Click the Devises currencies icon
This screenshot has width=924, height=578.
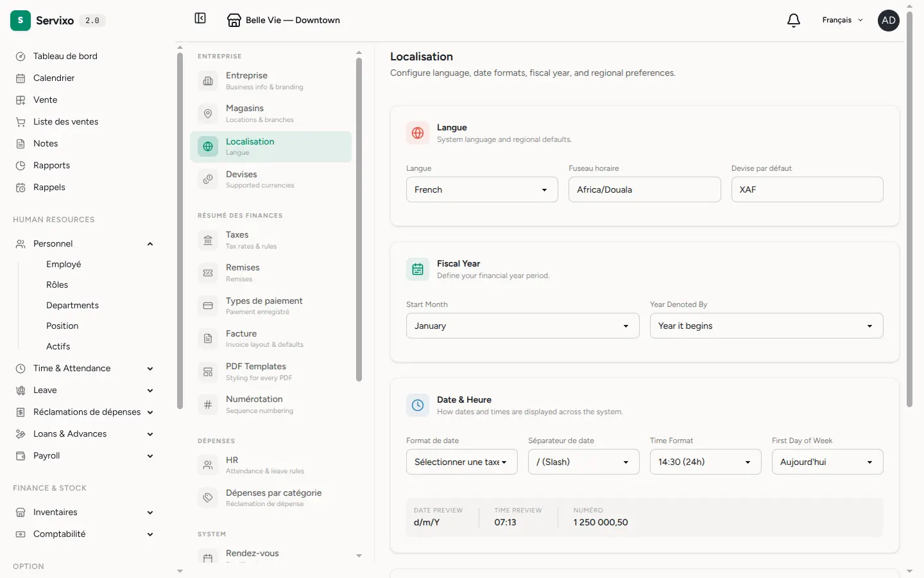point(208,180)
